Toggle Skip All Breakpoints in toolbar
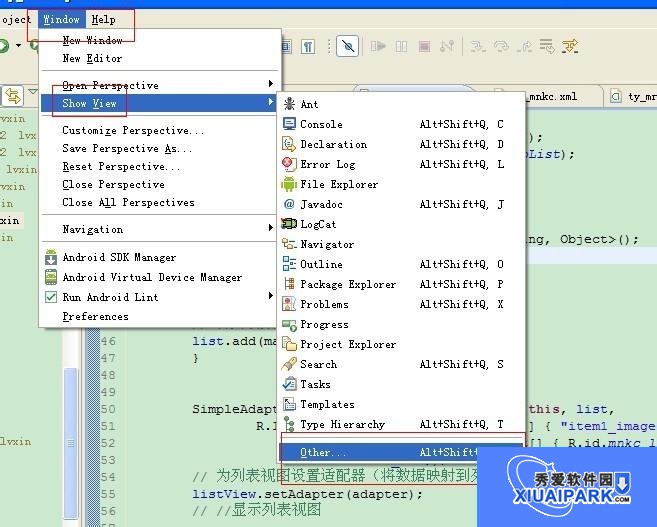This screenshot has height=527, width=657. pos(348,46)
